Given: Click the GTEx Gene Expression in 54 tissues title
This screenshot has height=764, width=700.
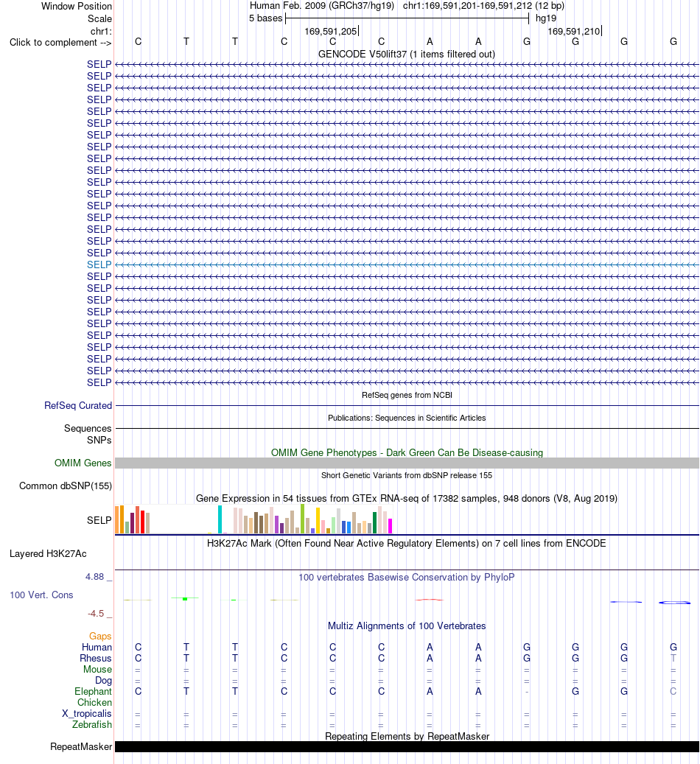Looking at the screenshot, I should [x=407, y=499].
